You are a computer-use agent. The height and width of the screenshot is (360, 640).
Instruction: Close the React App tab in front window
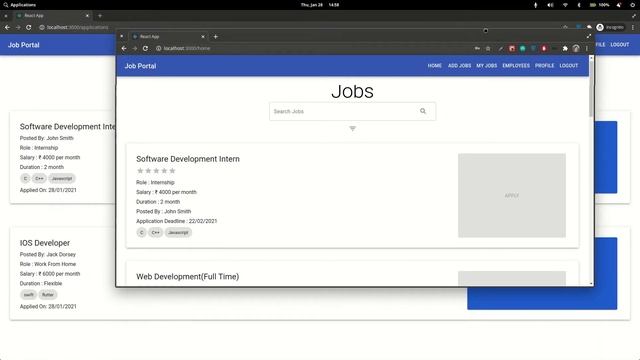203,36
